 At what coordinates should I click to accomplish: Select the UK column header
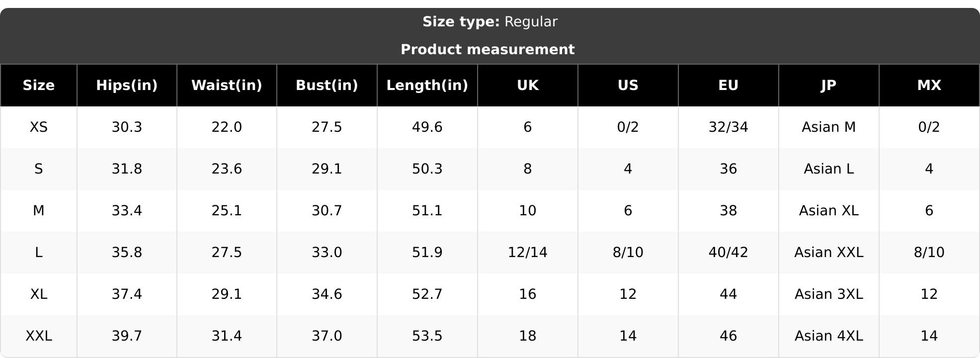tap(528, 86)
